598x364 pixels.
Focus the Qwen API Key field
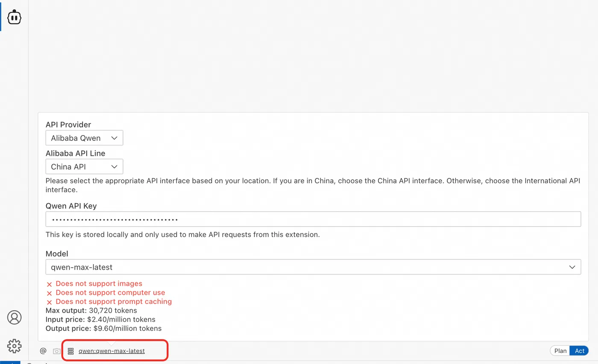click(313, 219)
